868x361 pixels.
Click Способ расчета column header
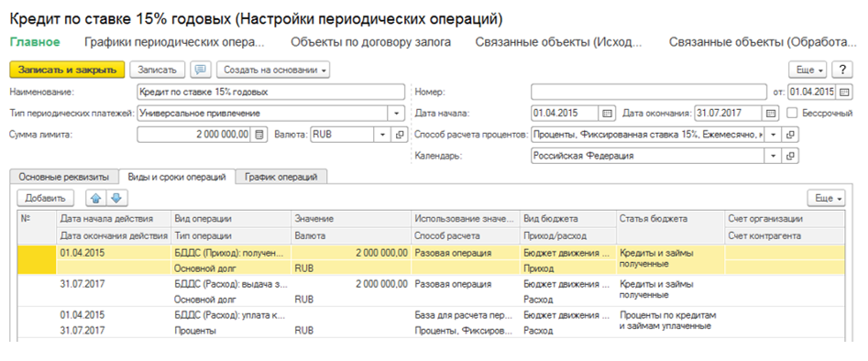tap(466, 235)
